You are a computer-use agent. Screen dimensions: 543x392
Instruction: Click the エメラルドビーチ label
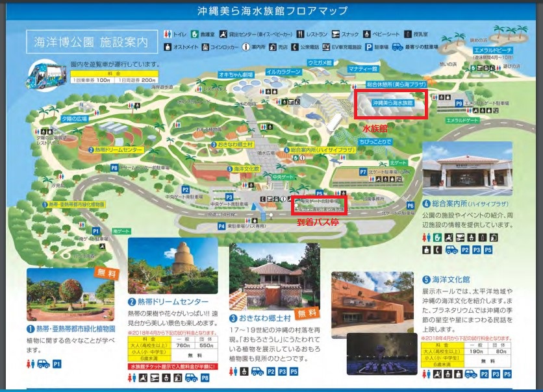coord(493,50)
